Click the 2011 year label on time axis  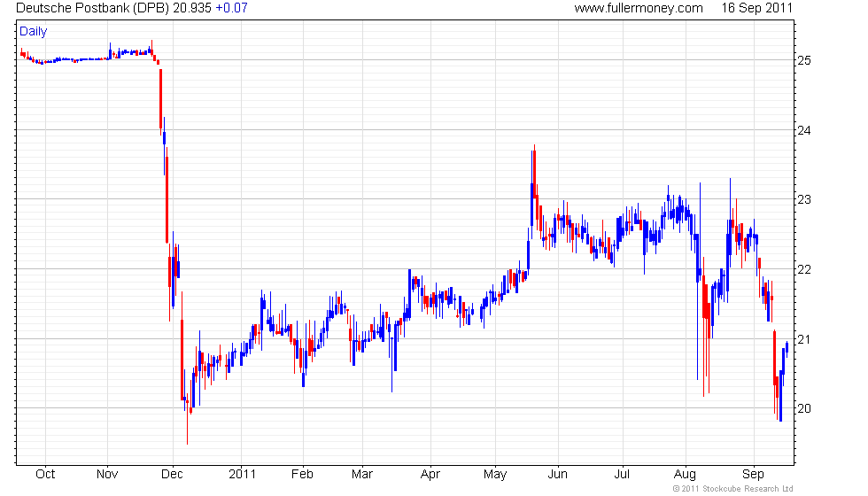pyautogui.click(x=243, y=475)
